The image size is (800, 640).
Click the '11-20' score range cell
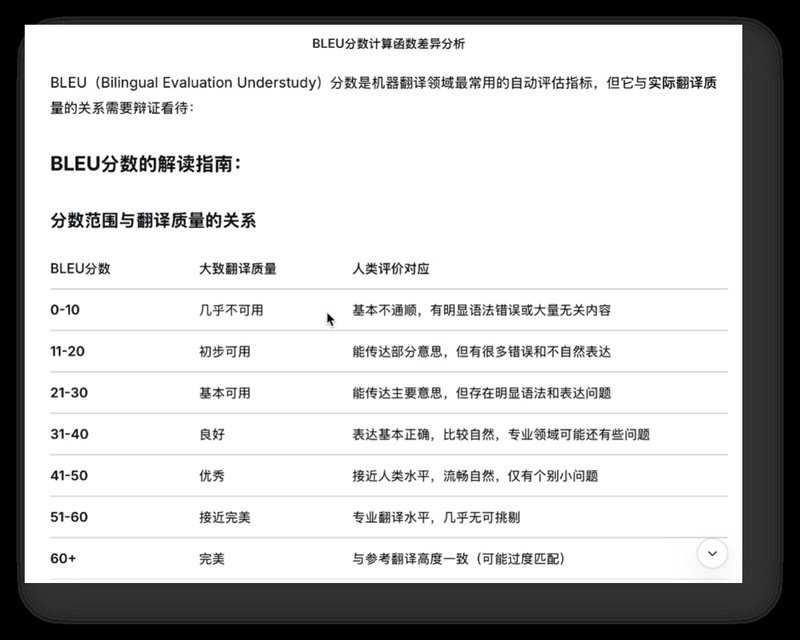pyautogui.click(x=68, y=352)
